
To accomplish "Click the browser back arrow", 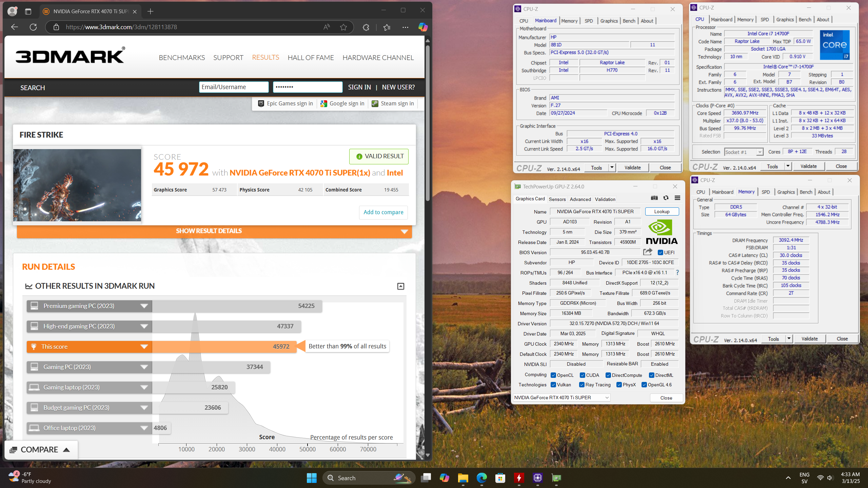I will pos(14,27).
